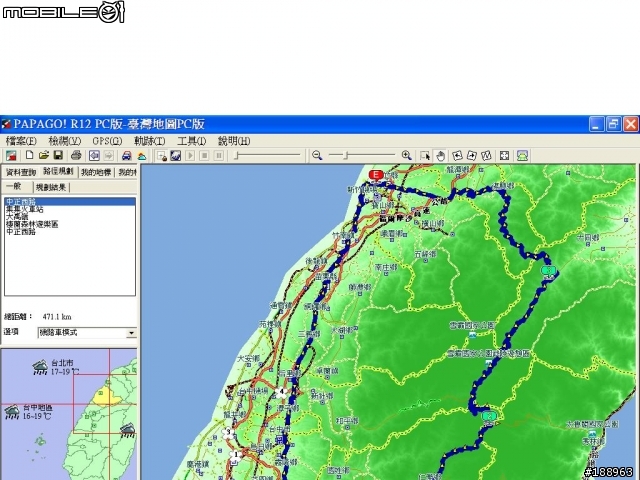
Task: Open the 工具(I) menu
Action: 191,141
